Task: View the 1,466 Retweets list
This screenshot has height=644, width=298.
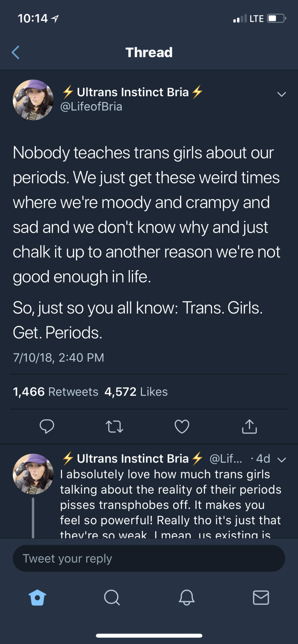Action: [55, 392]
